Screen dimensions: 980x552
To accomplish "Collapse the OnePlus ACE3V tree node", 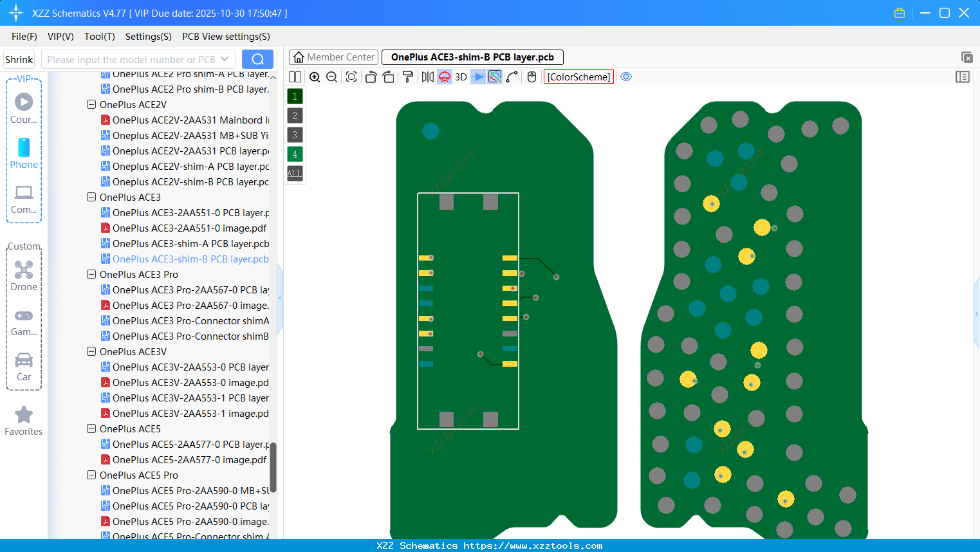I will coord(91,351).
